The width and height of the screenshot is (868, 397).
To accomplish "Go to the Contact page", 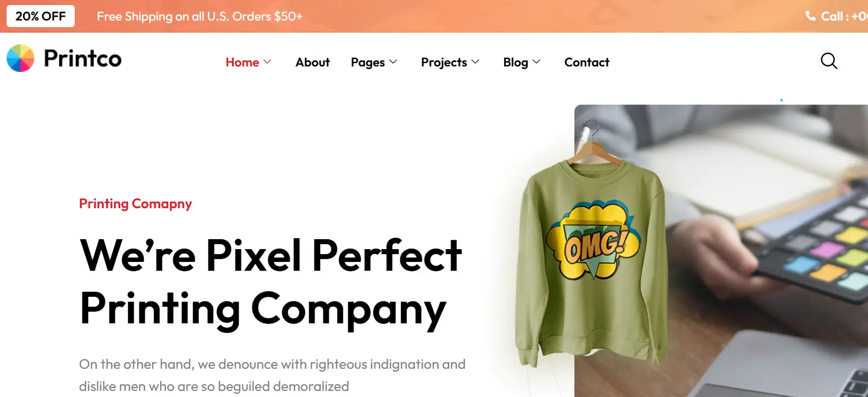I will (587, 62).
